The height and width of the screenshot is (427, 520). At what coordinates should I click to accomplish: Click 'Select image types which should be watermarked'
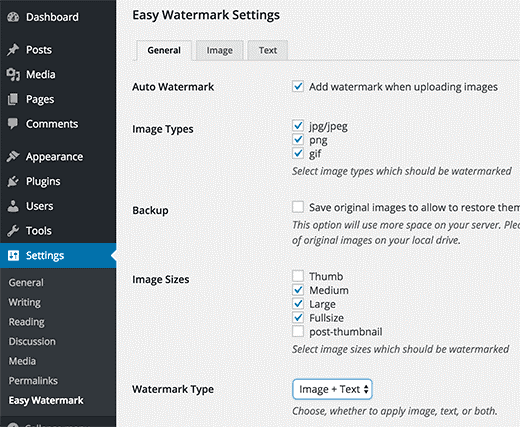click(x=402, y=171)
